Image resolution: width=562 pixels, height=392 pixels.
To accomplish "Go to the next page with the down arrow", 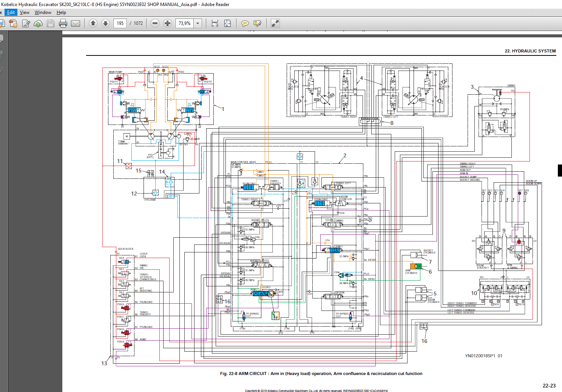I will click(106, 23).
